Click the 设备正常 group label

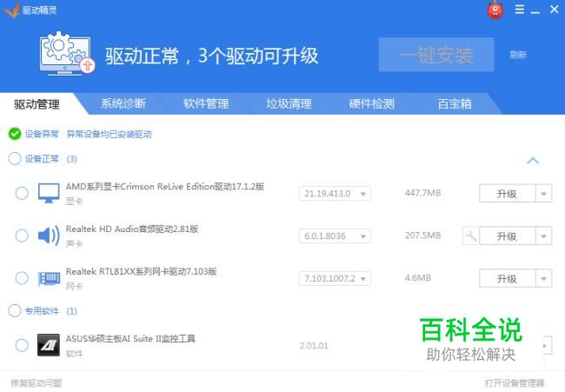pos(42,159)
